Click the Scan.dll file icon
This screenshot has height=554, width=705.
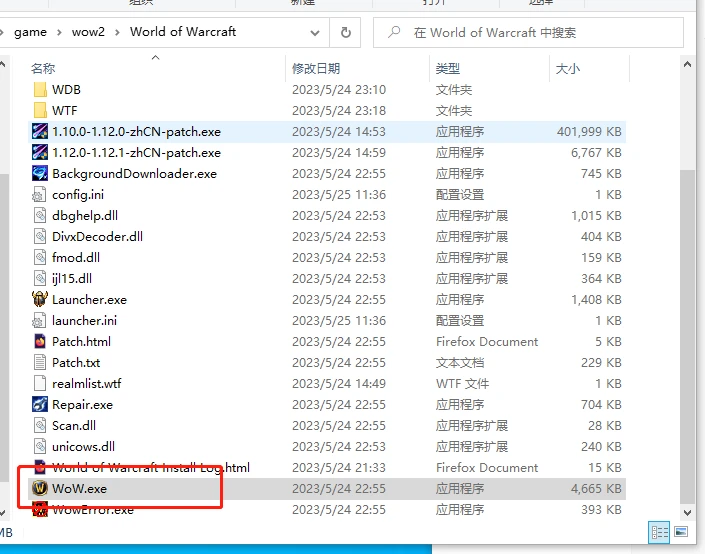pos(40,425)
